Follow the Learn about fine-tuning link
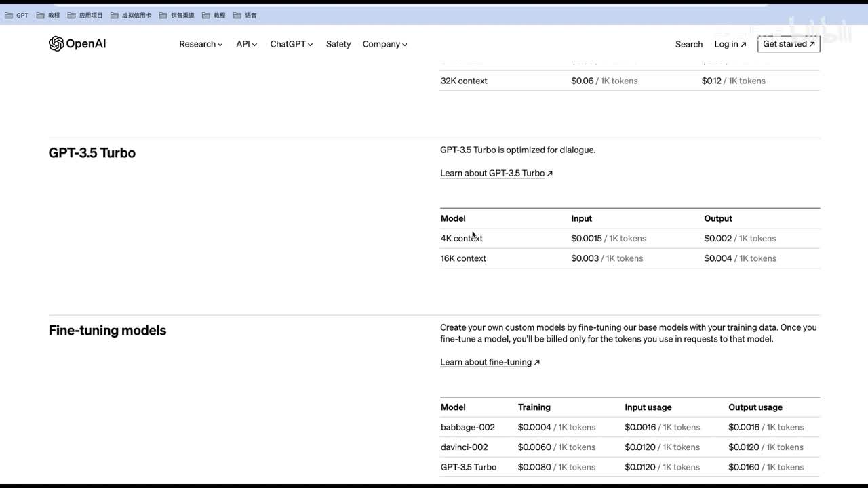 click(490, 362)
